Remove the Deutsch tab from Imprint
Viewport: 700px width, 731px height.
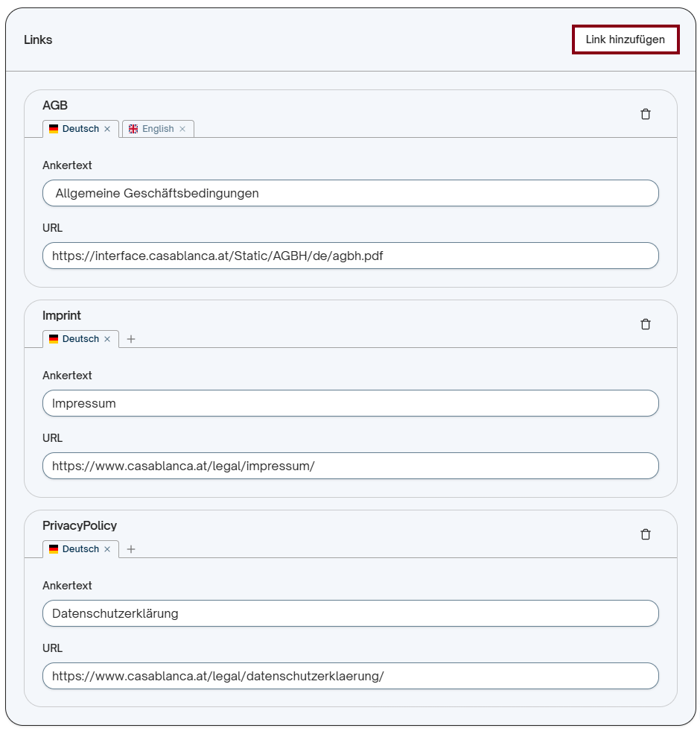[107, 339]
